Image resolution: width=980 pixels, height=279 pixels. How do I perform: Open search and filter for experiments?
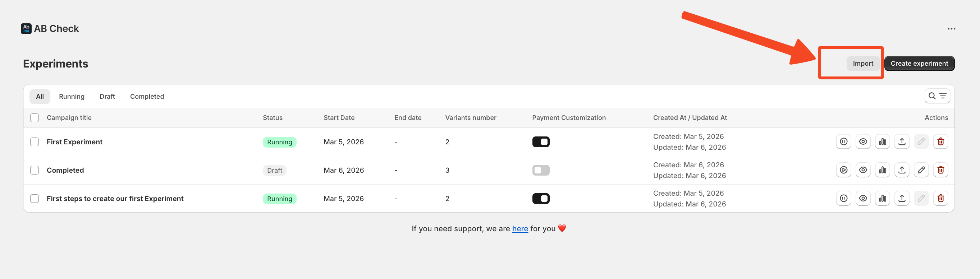point(937,96)
